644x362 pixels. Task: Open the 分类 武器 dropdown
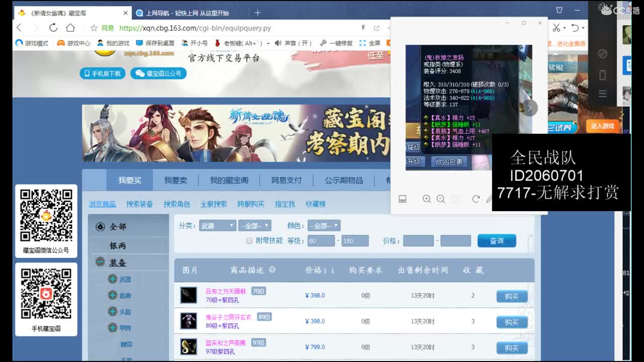pyautogui.click(x=217, y=226)
